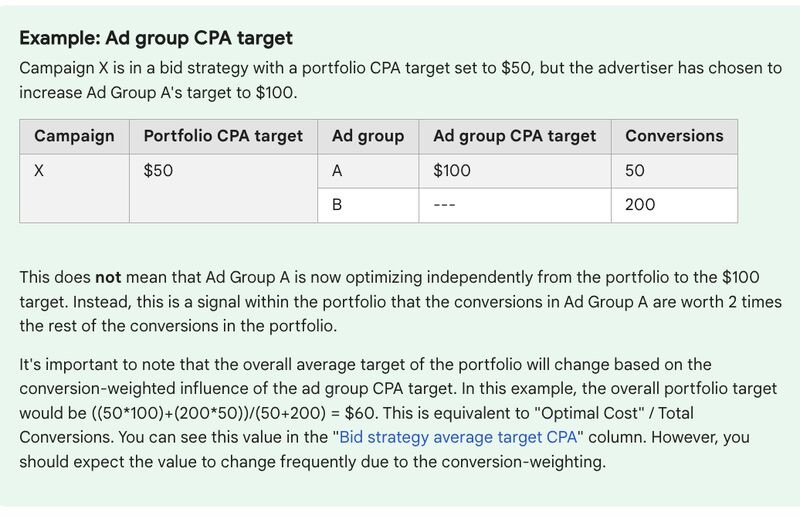Select the 50 conversions cell
Viewport: 800px width, 516px height.
click(x=635, y=171)
